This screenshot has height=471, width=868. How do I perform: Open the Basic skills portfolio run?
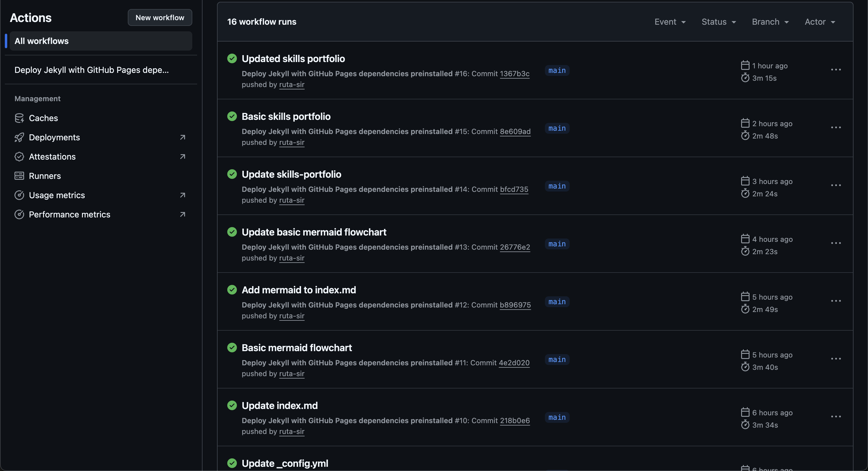[286, 117]
